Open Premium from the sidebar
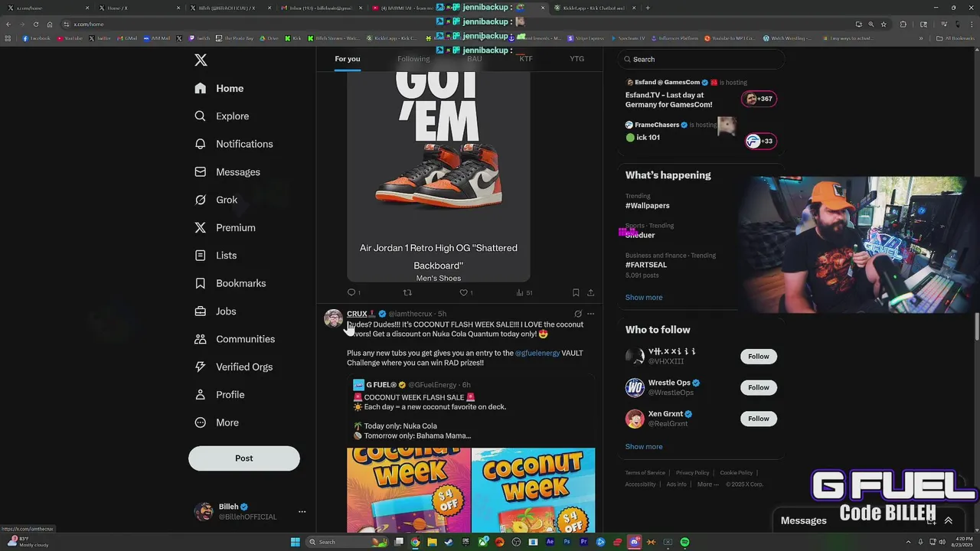The width and height of the screenshot is (980, 551). coord(224,227)
